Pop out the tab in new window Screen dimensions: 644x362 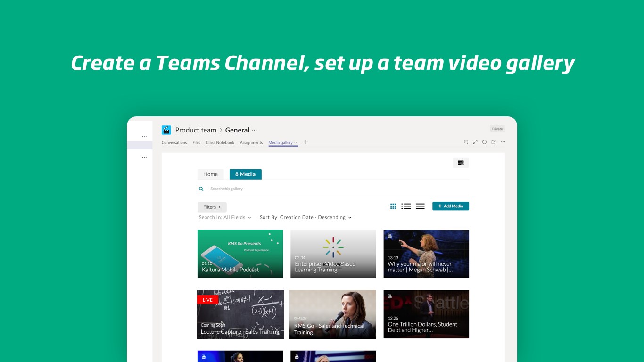click(x=494, y=142)
